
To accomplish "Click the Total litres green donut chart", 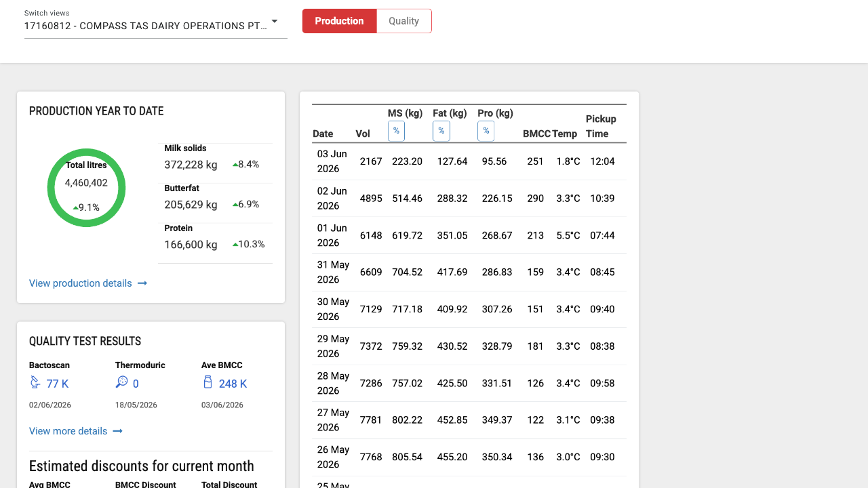I will tap(87, 188).
